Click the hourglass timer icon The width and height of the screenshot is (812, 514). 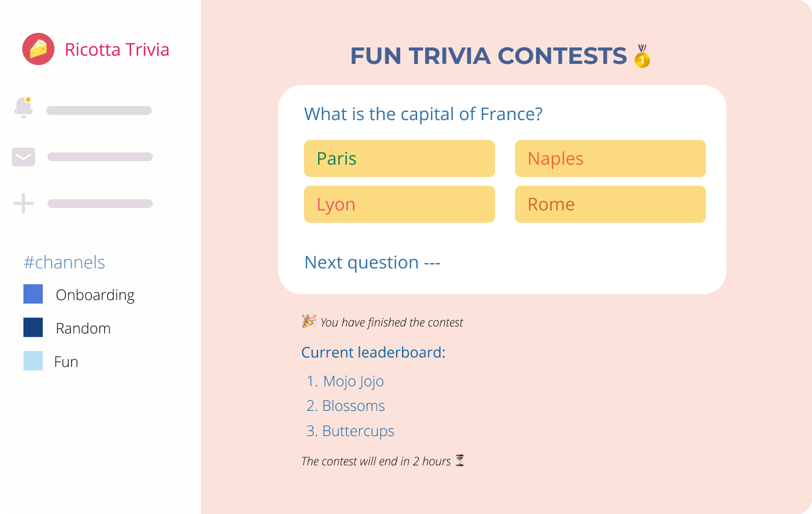[x=460, y=461]
